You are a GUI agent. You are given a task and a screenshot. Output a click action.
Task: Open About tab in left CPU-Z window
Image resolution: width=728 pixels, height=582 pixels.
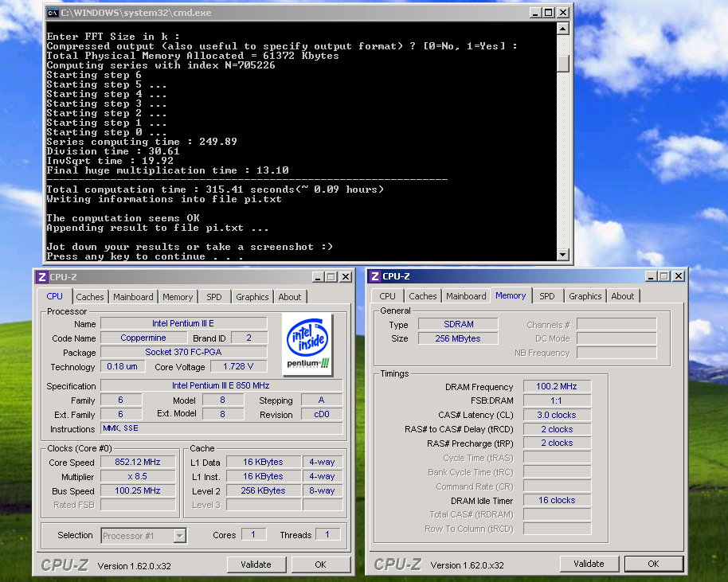click(x=290, y=297)
